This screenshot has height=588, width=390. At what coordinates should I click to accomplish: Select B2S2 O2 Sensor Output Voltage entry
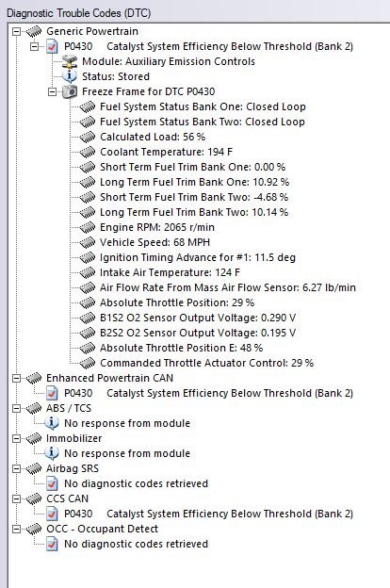coord(198,333)
